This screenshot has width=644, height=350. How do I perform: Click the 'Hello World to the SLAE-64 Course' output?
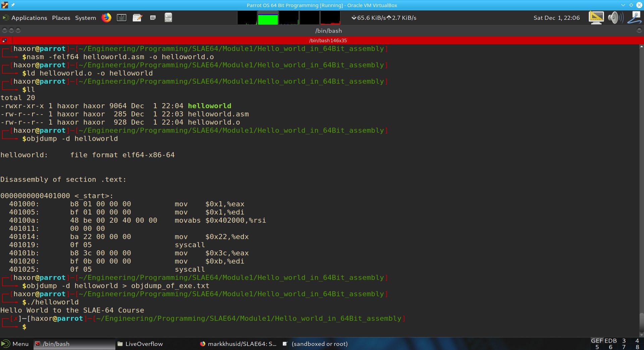pyautogui.click(x=72, y=310)
